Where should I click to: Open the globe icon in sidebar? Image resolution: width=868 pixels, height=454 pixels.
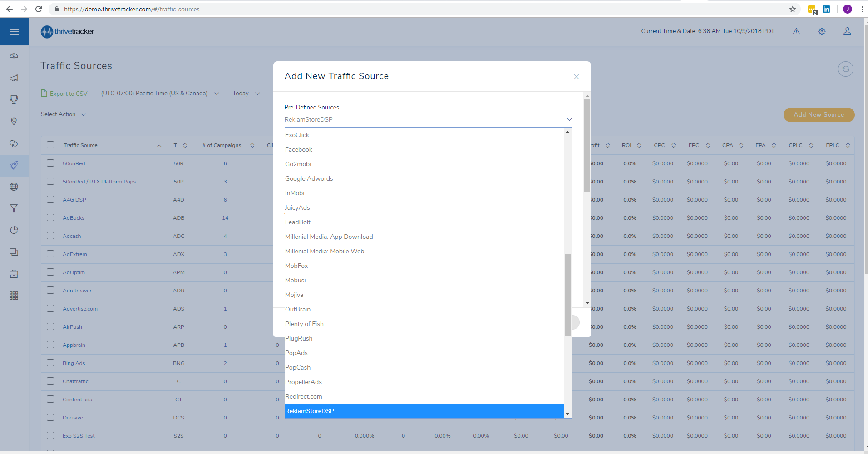pyautogui.click(x=14, y=187)
